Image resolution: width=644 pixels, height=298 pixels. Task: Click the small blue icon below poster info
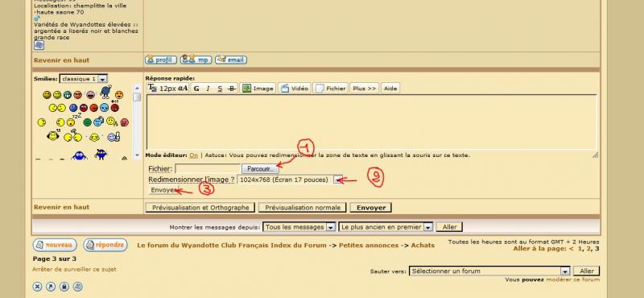[x=39, y=45]
